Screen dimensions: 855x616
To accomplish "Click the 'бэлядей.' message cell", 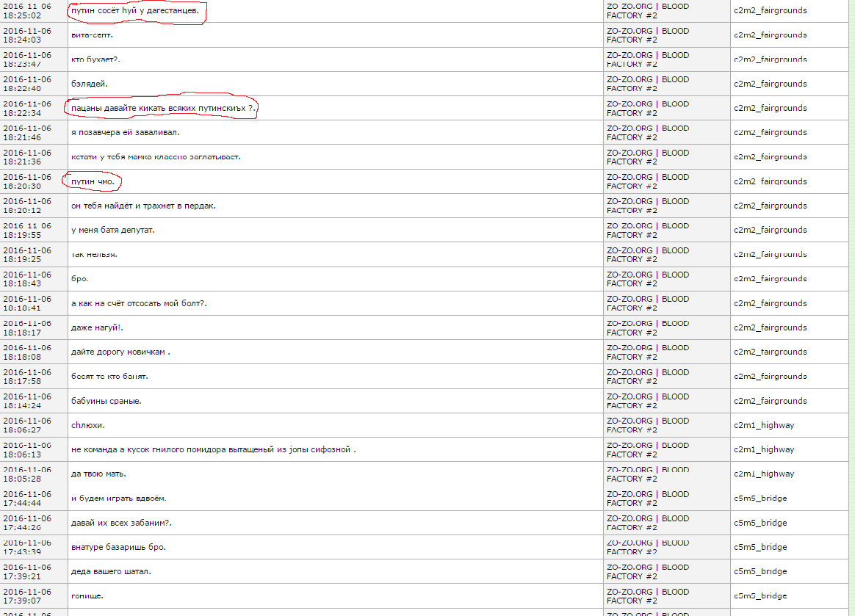I will tap(89, 84).
